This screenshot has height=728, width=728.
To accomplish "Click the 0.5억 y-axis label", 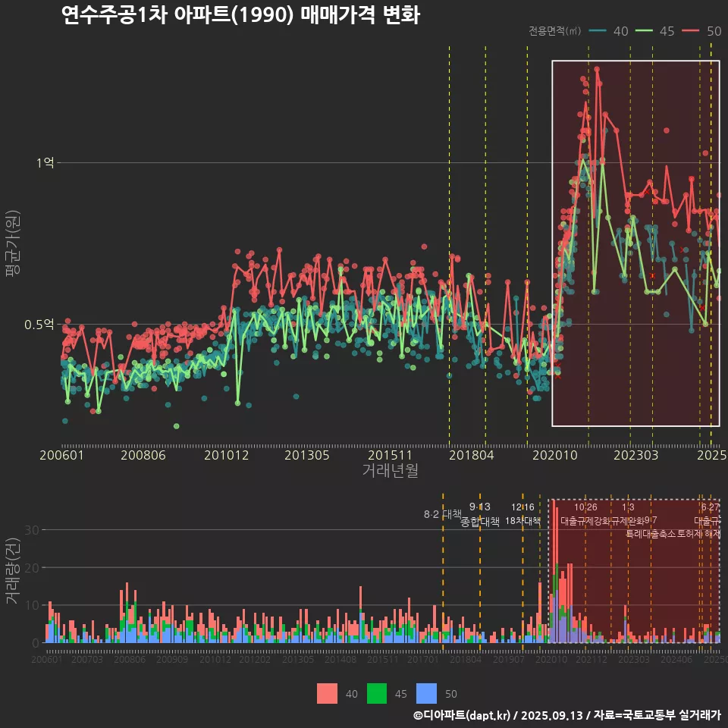I will (x=39, y=325).
